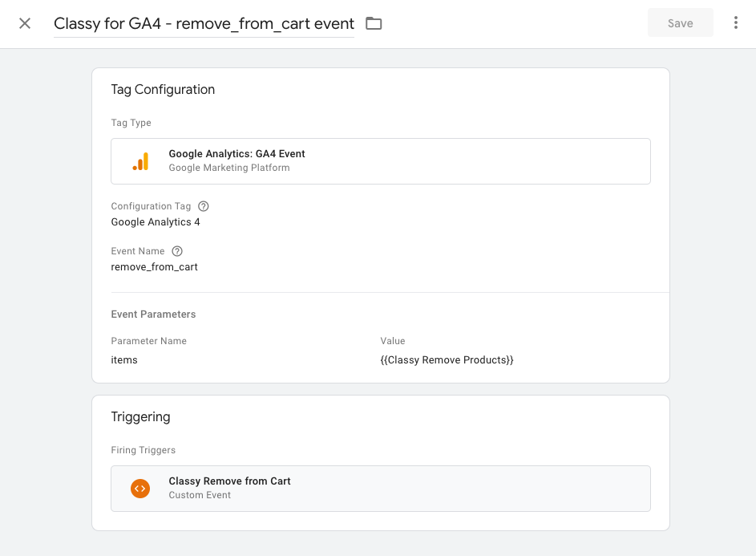Open the Classy Remove from Cart trigger
The width and height of the screenshot is (756, 556).
pos(381,489)
